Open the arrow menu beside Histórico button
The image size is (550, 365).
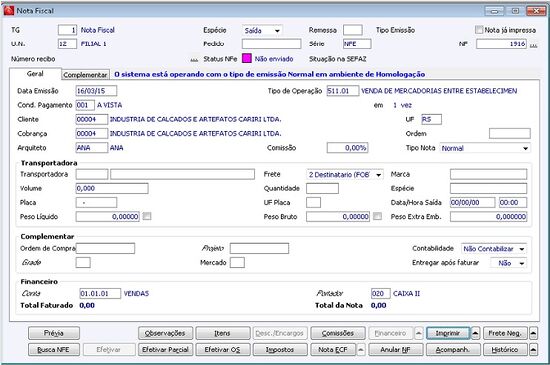click(x=533, y=350)
